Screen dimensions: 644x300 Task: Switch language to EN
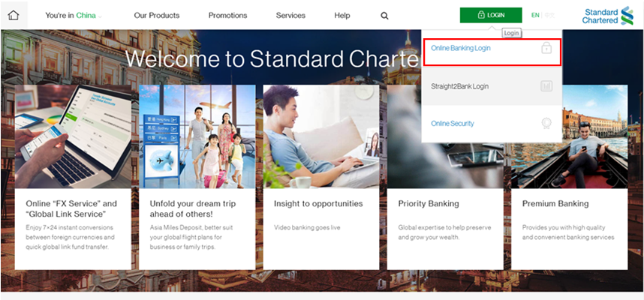click(535, 15)
